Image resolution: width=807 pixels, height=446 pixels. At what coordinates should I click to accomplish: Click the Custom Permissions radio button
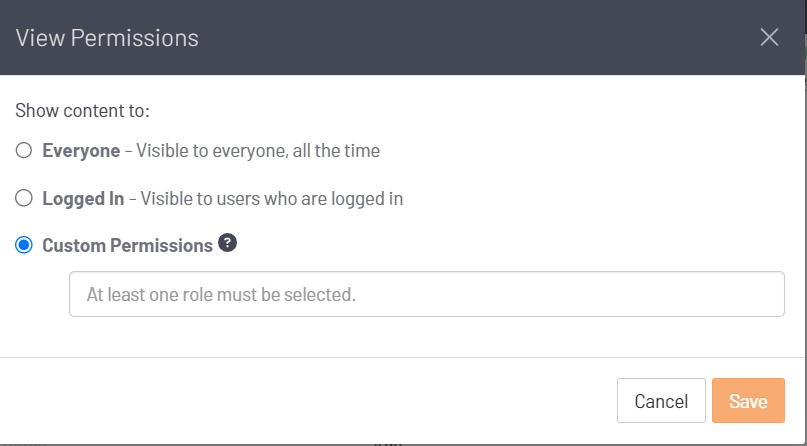click(24, 245)
